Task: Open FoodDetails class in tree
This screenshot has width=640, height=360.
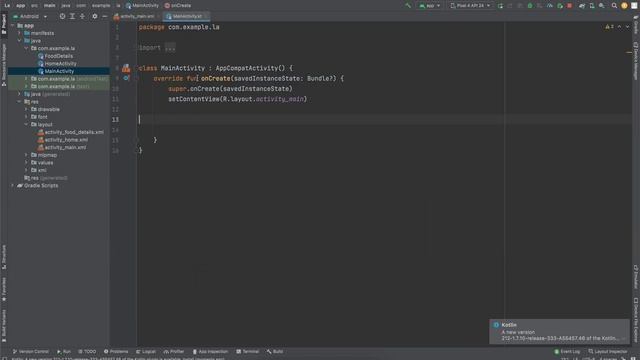Action: 55,56
